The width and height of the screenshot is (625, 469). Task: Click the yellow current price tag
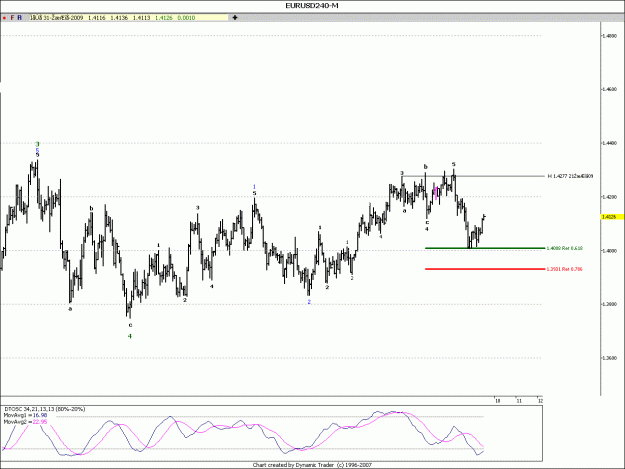[610, 217]
